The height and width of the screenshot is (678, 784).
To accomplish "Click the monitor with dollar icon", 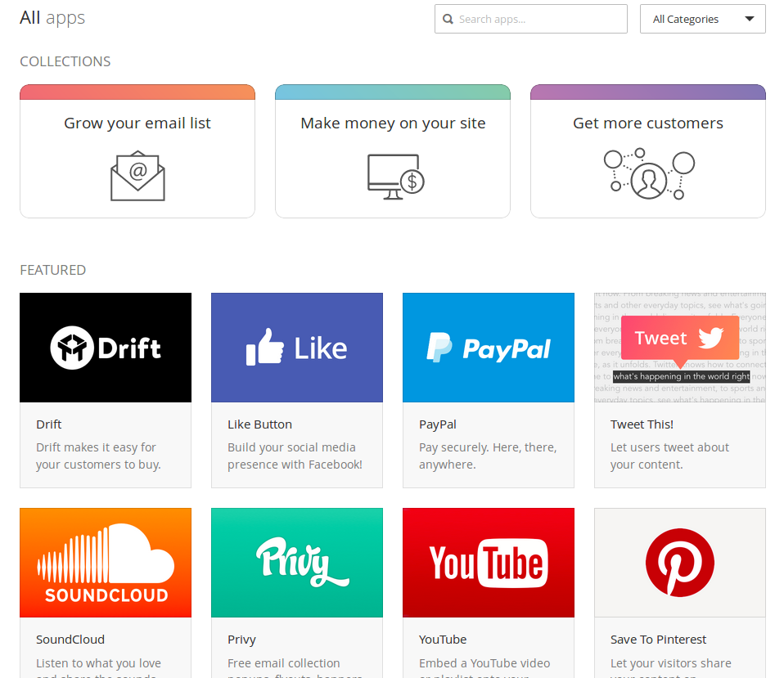I will pos(395,177).
